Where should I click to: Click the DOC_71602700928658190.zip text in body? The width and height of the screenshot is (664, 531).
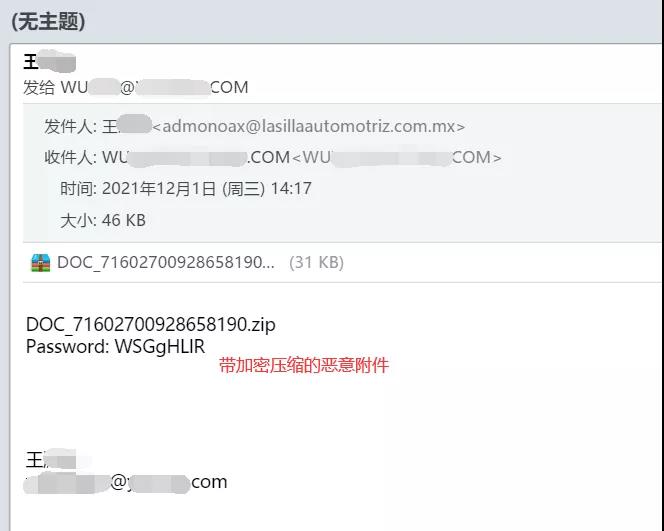point(151,324)
